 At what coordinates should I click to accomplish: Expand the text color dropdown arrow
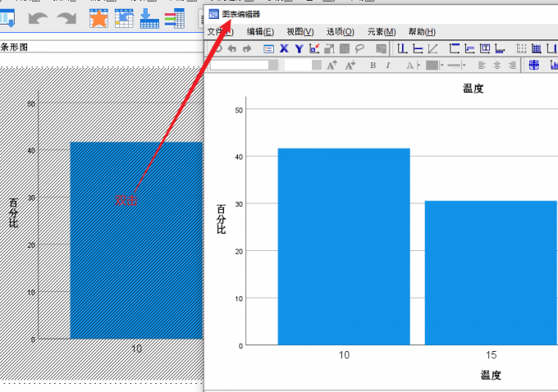point(418,65)
